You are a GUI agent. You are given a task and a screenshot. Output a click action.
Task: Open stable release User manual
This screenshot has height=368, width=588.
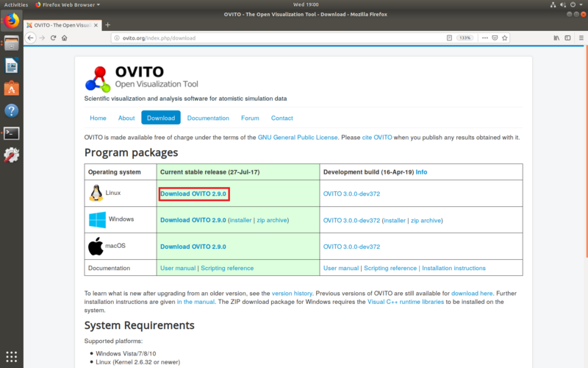[x=178, y=268]
